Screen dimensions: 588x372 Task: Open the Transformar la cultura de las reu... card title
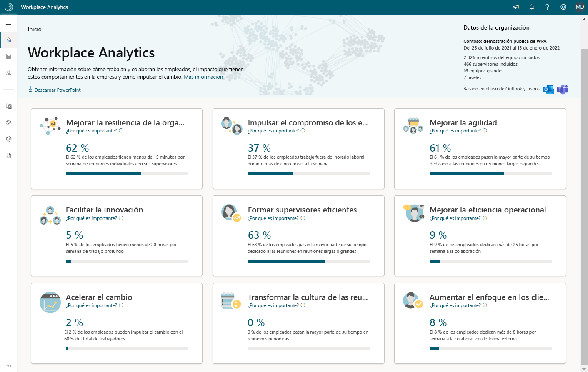308,297
